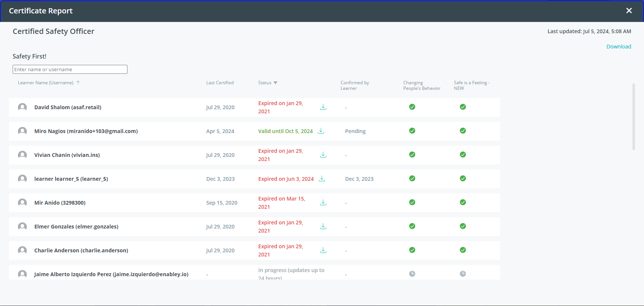
Task: Focus the name or username search field
Action: [70, 69]
